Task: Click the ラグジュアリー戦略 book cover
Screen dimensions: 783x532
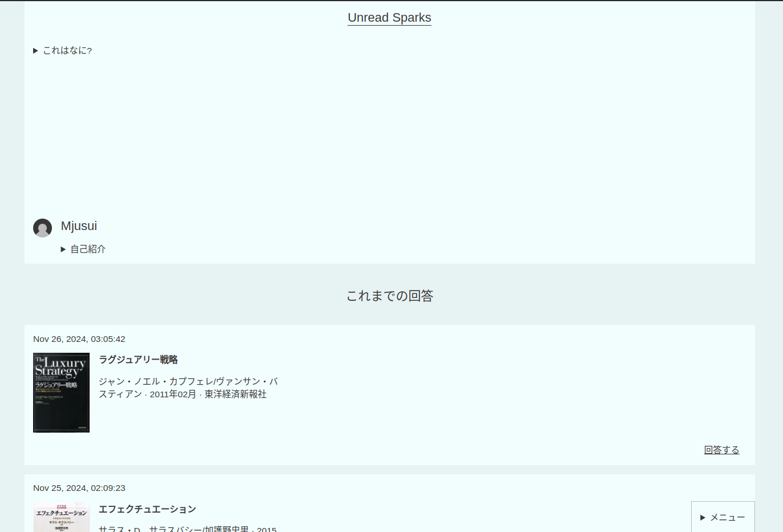Action: [61, 393]
